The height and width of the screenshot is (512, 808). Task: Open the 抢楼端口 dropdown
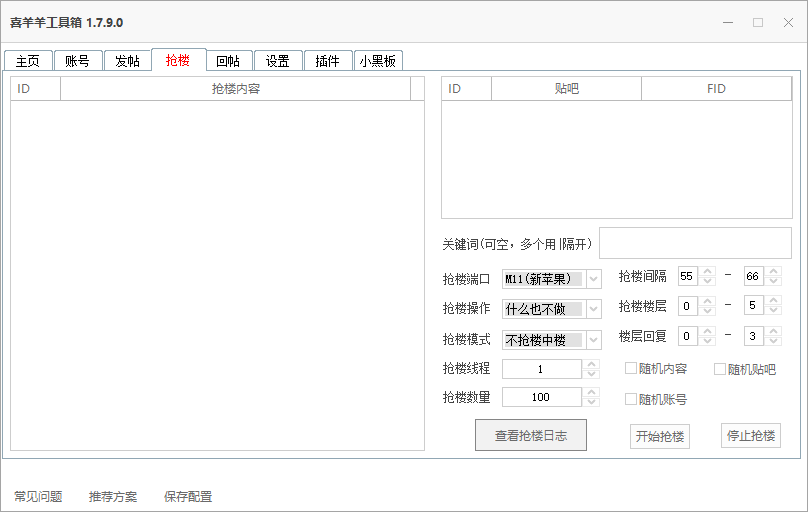point(593,279)
